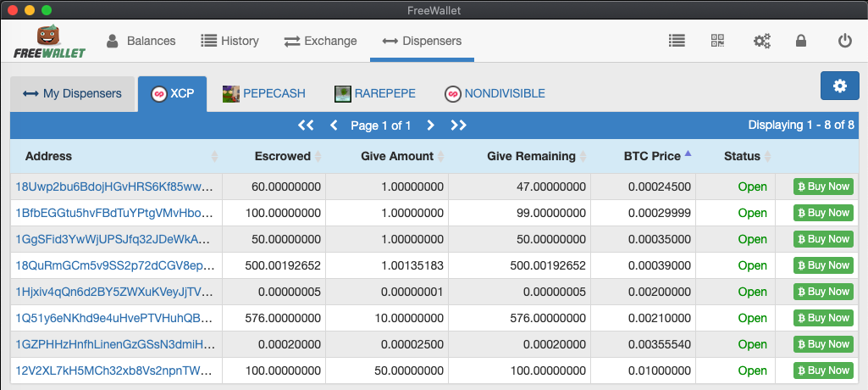Screen dimensions: 868x390
Task: Click Open status of 0.01000000 row
Action: pyautogui.click(x=752, y=370)
